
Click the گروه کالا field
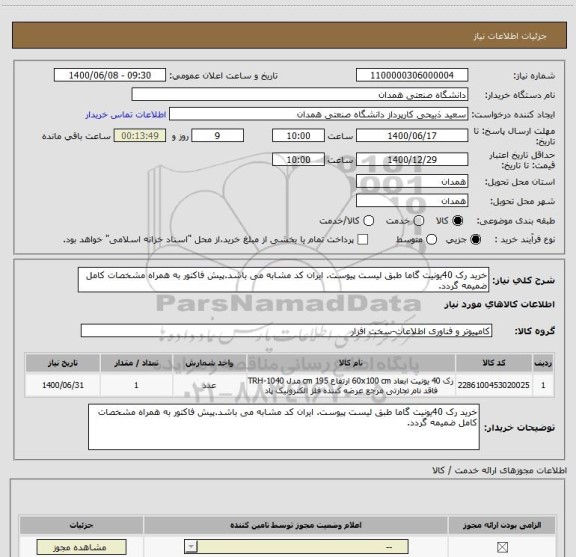pos(286,331)
